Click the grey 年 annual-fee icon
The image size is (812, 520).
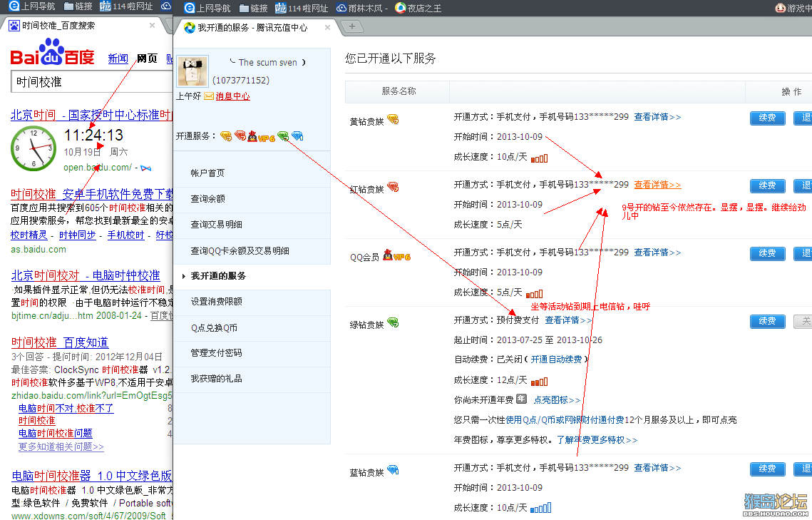(521, 399)
